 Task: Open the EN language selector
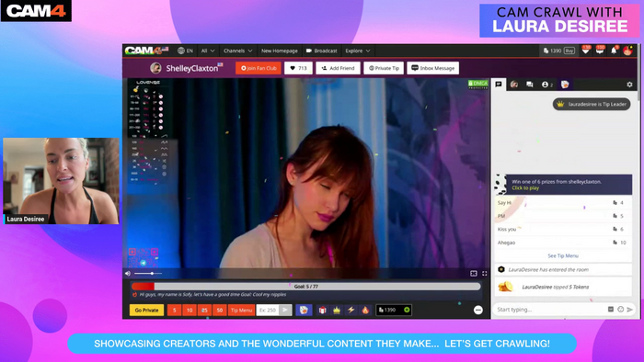pos(185,51)
